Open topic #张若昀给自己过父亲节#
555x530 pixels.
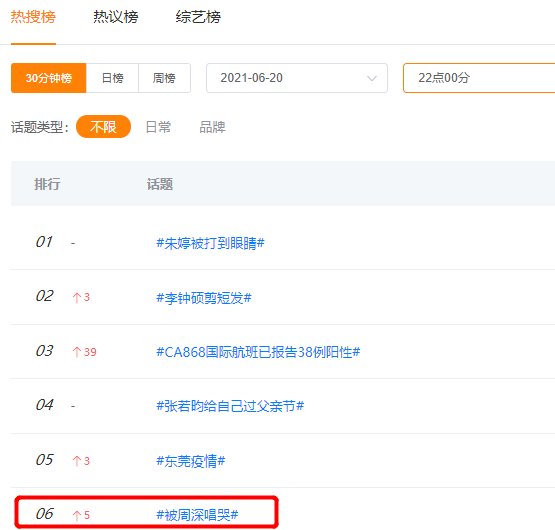click(x=230, y=406)
